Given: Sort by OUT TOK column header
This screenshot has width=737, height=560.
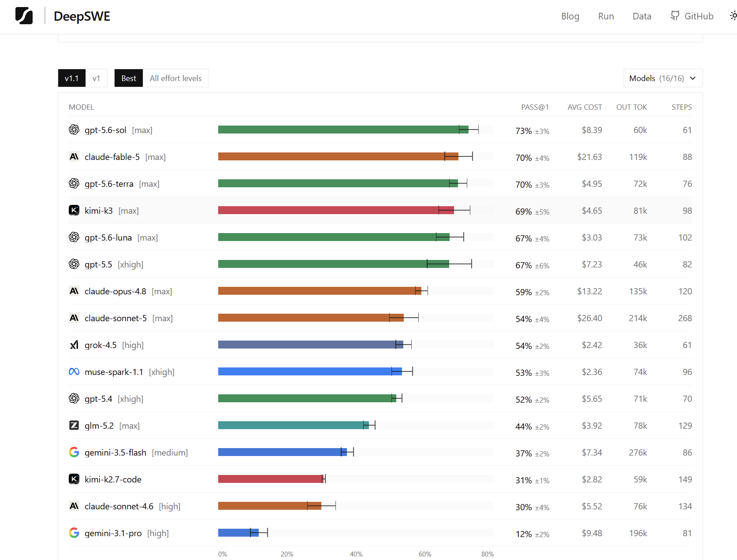Looking at the screenshot, I should coord(632,107).
